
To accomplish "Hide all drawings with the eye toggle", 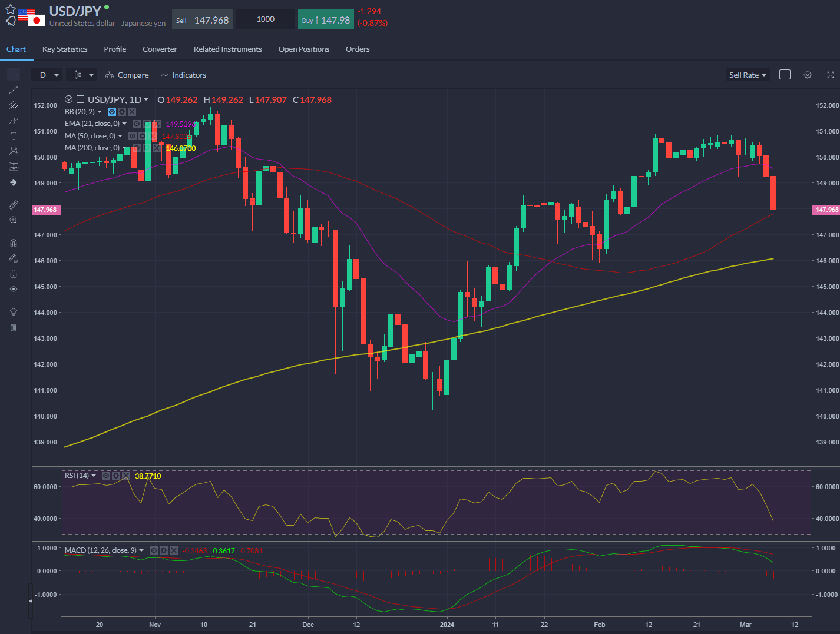I will click(x=14, y=289).
